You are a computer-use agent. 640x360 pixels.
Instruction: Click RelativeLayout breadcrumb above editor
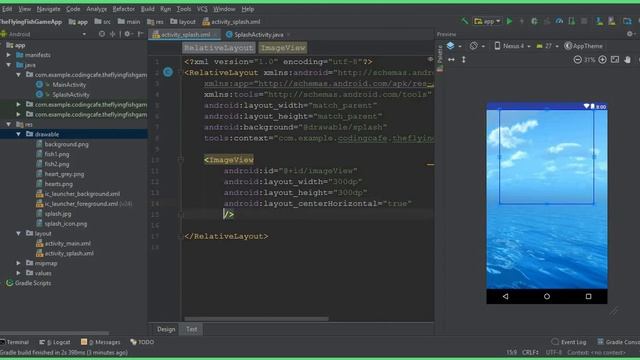218,48
